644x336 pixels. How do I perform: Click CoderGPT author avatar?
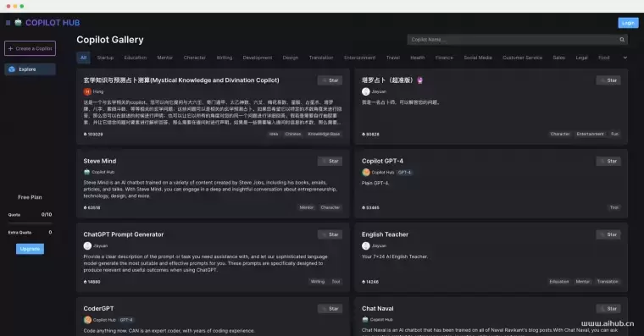pos(87,320)
